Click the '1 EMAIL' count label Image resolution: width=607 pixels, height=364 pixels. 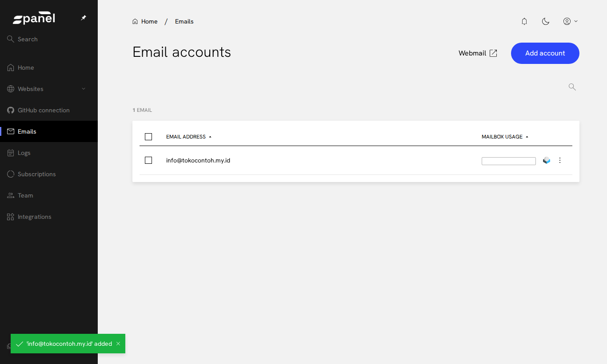pos(142,110)
